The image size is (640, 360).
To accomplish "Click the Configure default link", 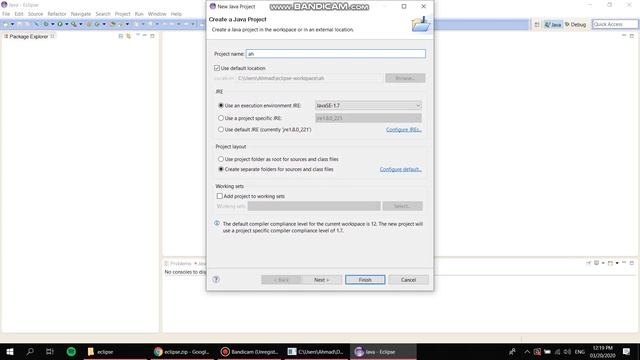I will tap(400, 169).
